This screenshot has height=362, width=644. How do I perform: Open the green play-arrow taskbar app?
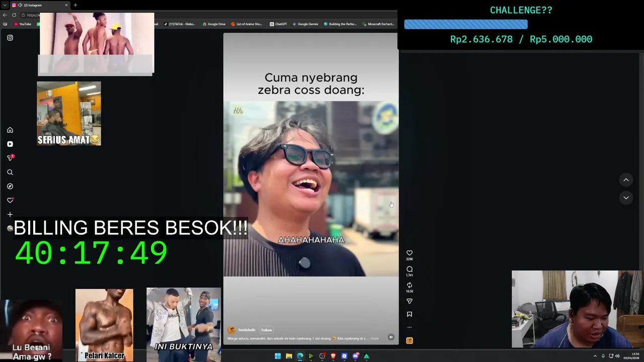(311, 356)
